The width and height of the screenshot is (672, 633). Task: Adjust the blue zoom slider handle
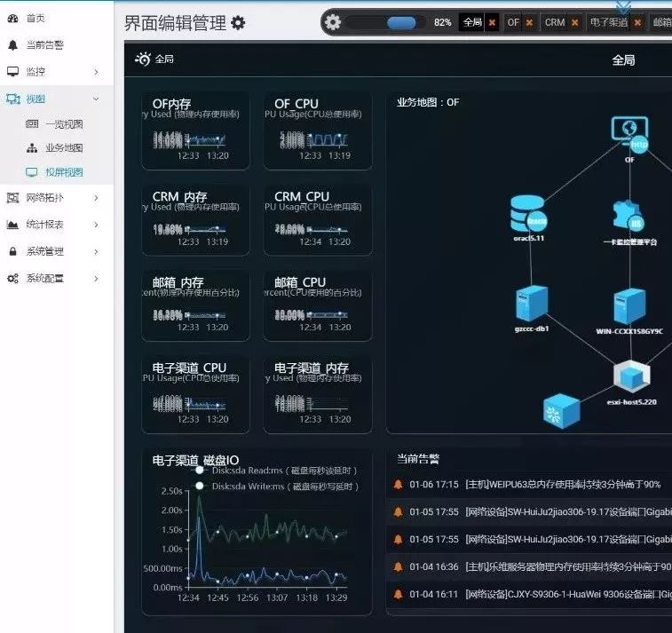tap(401, 23)
